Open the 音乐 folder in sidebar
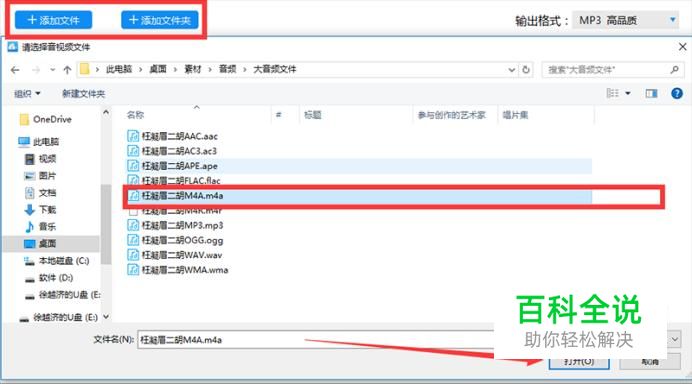This screenshot has height=384, width=692. click(x=41, y=226)
